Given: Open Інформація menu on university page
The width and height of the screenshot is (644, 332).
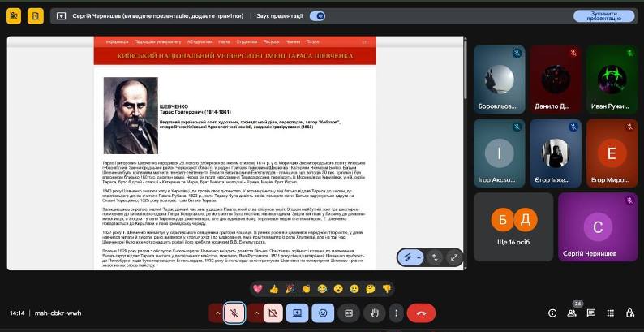Looking at the screenshot, I should 118,42.
